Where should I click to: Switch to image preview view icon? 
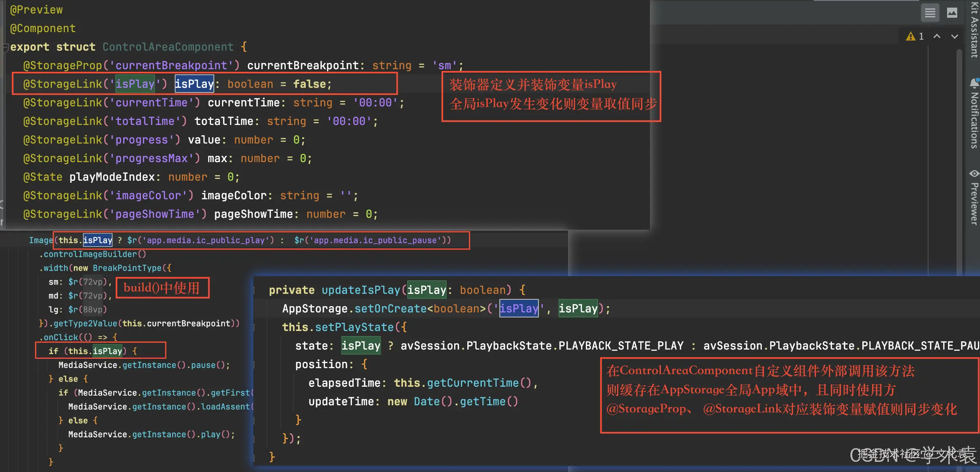coord(952,13)
